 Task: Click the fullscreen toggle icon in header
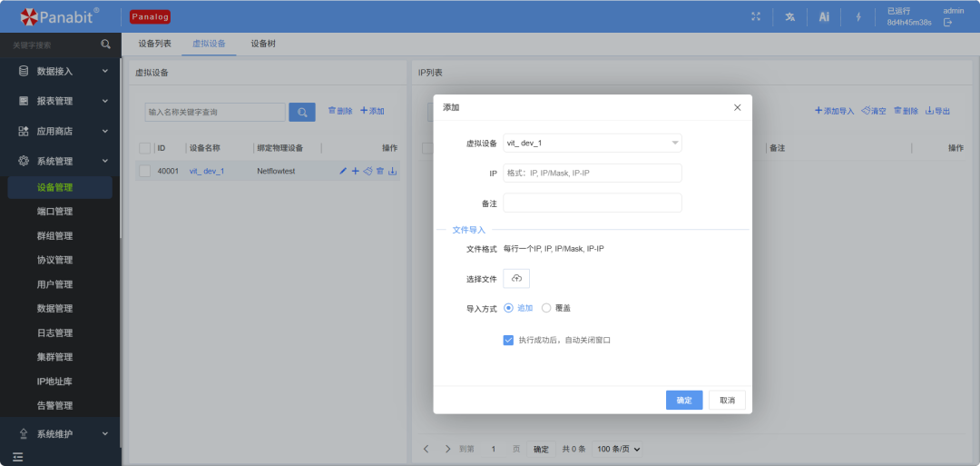point(756,17)
